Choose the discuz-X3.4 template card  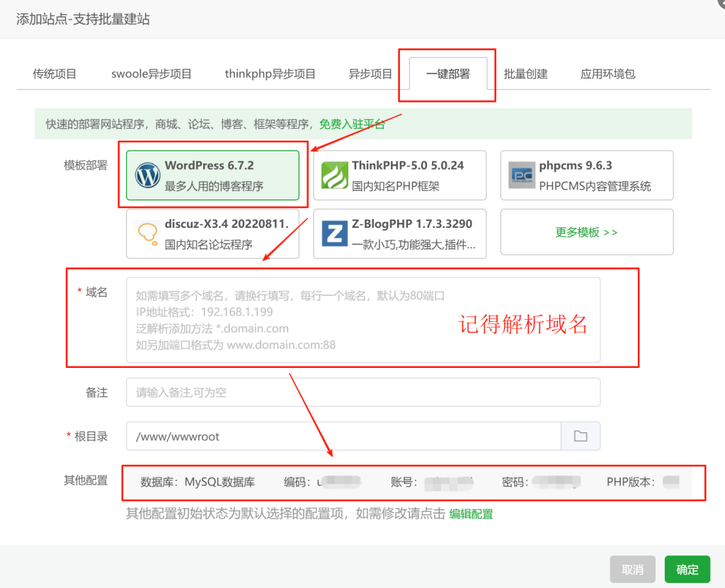click(212, 234)
